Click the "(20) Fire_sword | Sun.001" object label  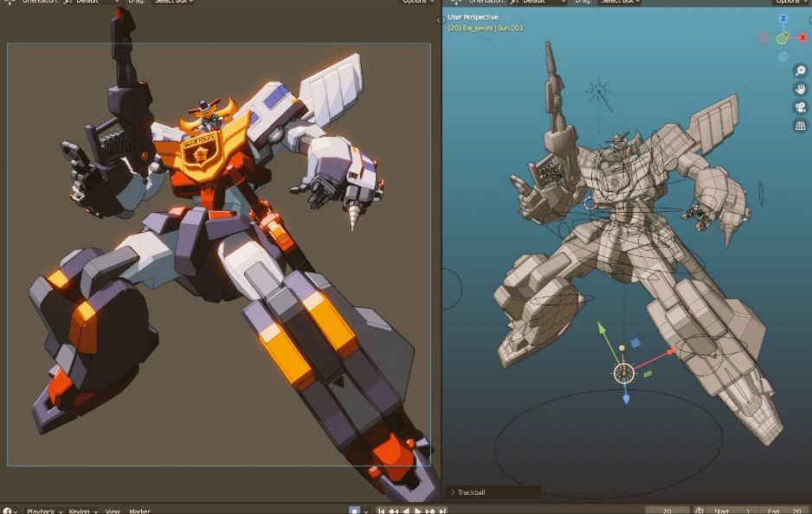pos(486,28)
